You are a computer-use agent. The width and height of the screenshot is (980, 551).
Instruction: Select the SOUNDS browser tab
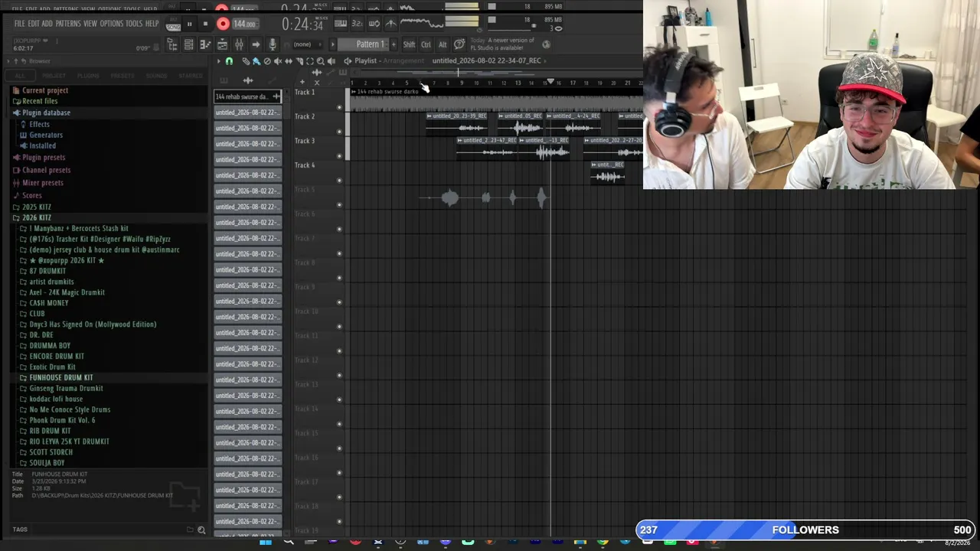(156, 76)
